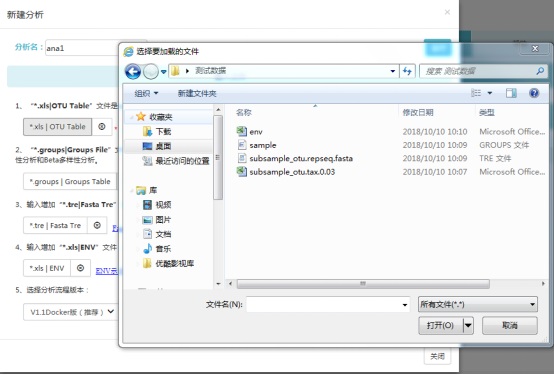Click the refresh icon beside address bar

(407, 71)
